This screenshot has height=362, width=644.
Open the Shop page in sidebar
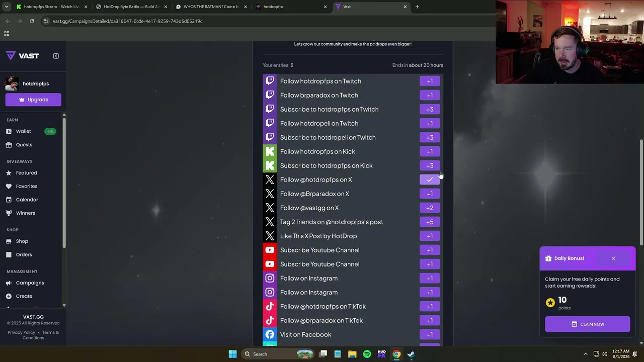[x=22, y=241]
